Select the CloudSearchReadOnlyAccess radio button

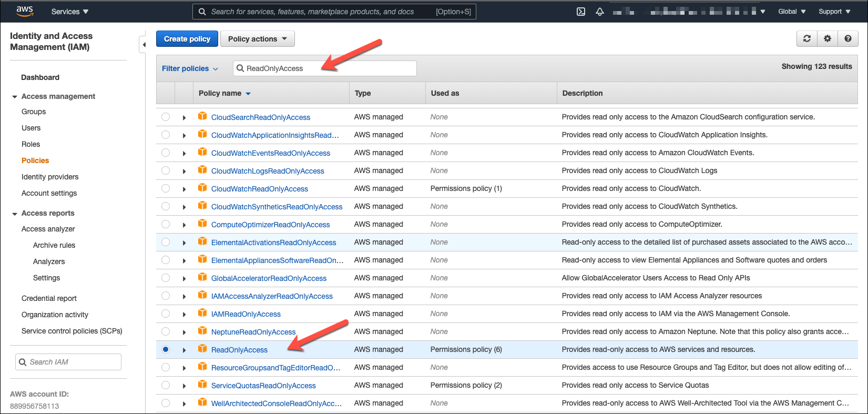166,117
